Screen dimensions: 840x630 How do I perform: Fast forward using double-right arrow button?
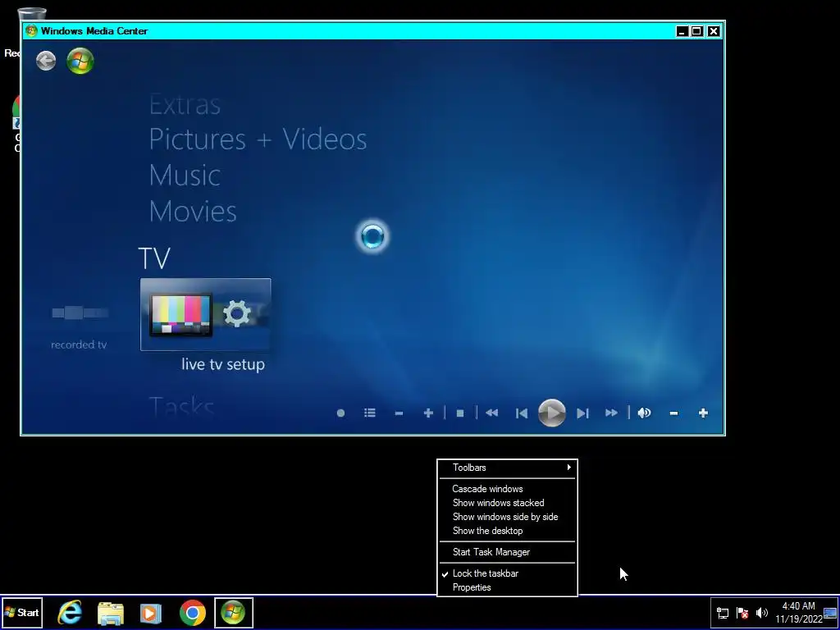611,413
